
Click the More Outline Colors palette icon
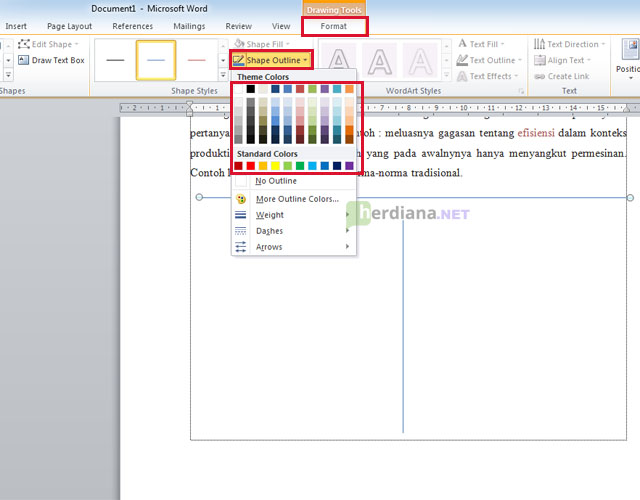pos(241,199)
